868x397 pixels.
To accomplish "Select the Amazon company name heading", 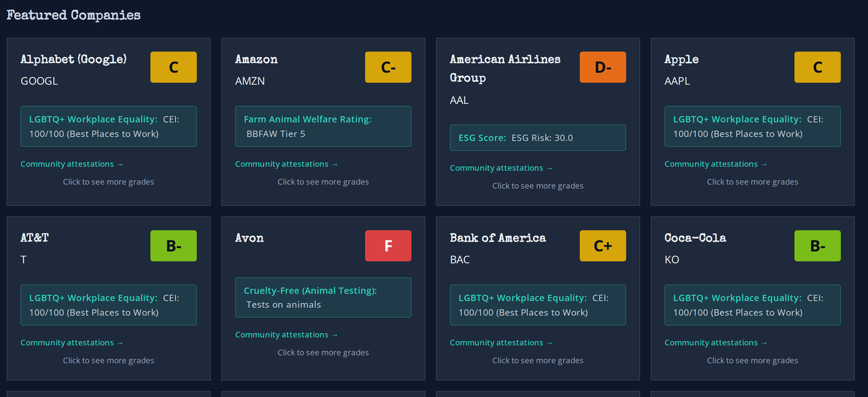I will coord(256,59).
